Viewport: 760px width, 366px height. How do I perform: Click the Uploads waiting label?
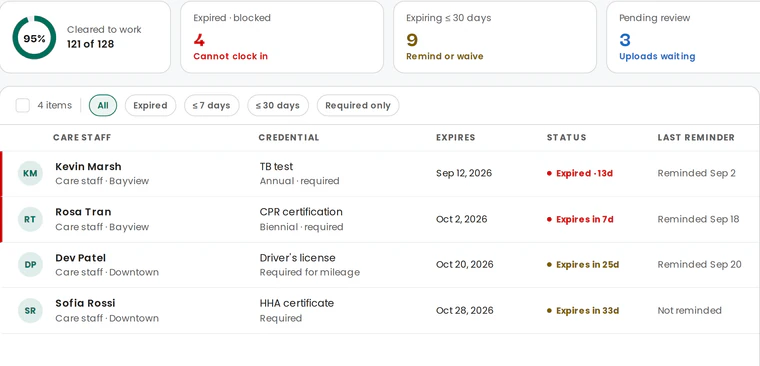coord(657,56)
